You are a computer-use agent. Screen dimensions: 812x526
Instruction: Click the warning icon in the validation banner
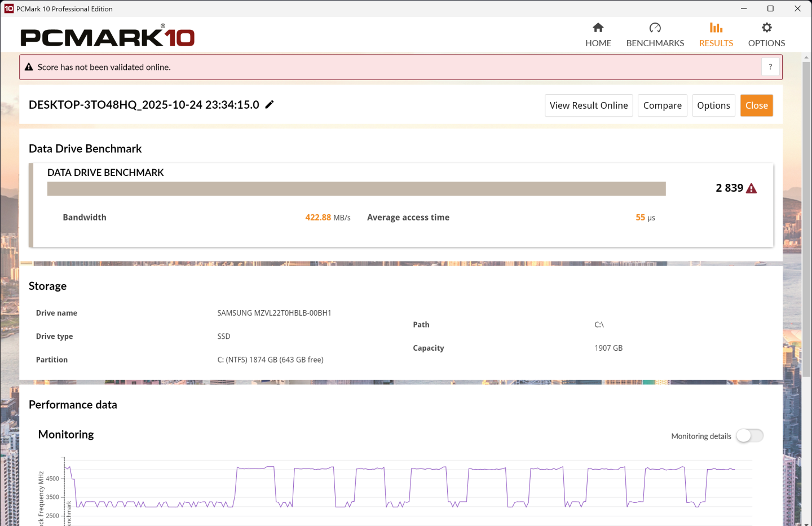click(29, 67)
